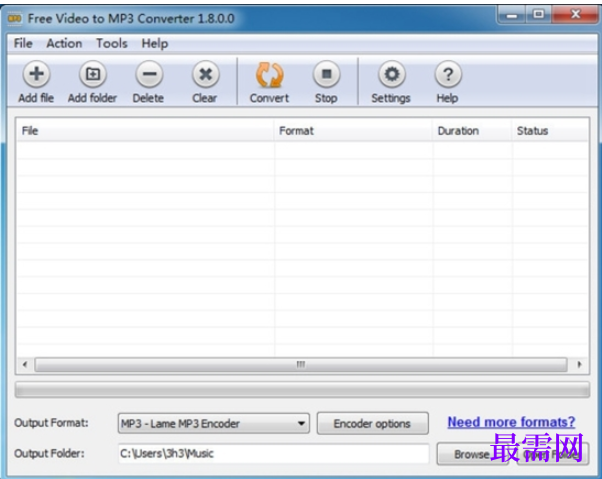Sort by the File column header
The height and width of the screenshot is (479, 602).
145,131
